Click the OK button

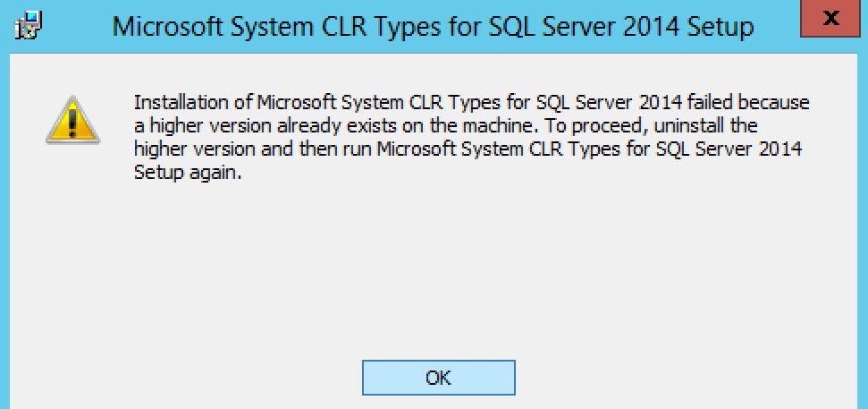[x=438, y=378]
